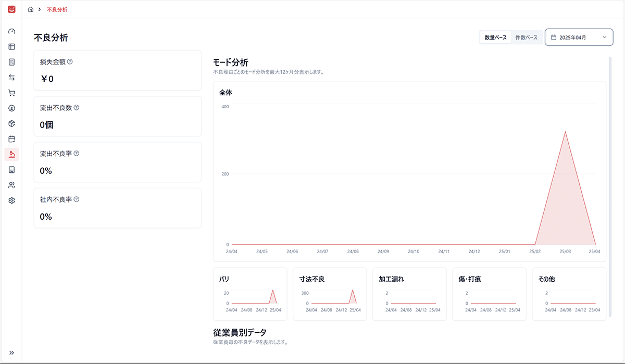
Task: Open the table layout icon in sidebar
Action: pyautogui.click(x=11, y=46)
